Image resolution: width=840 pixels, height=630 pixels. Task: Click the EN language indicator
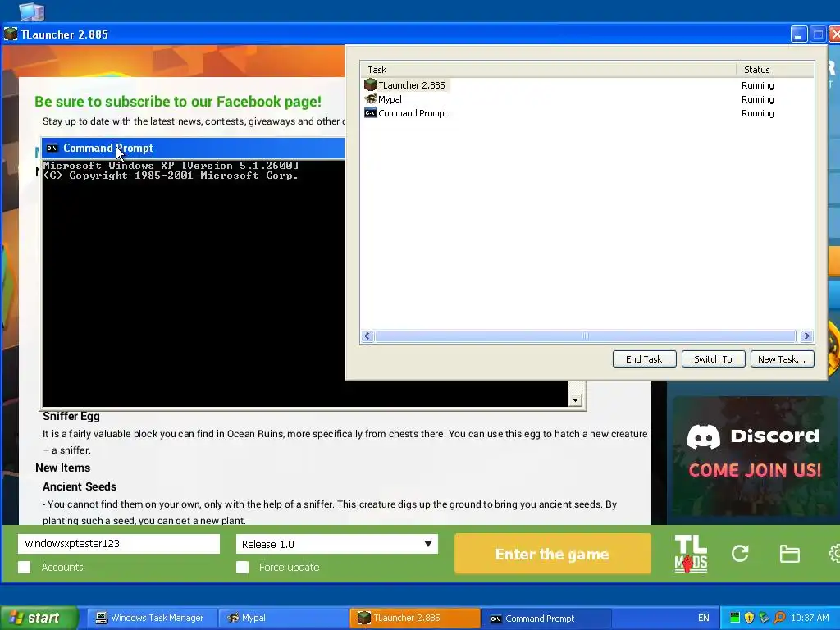coord(703,619)
